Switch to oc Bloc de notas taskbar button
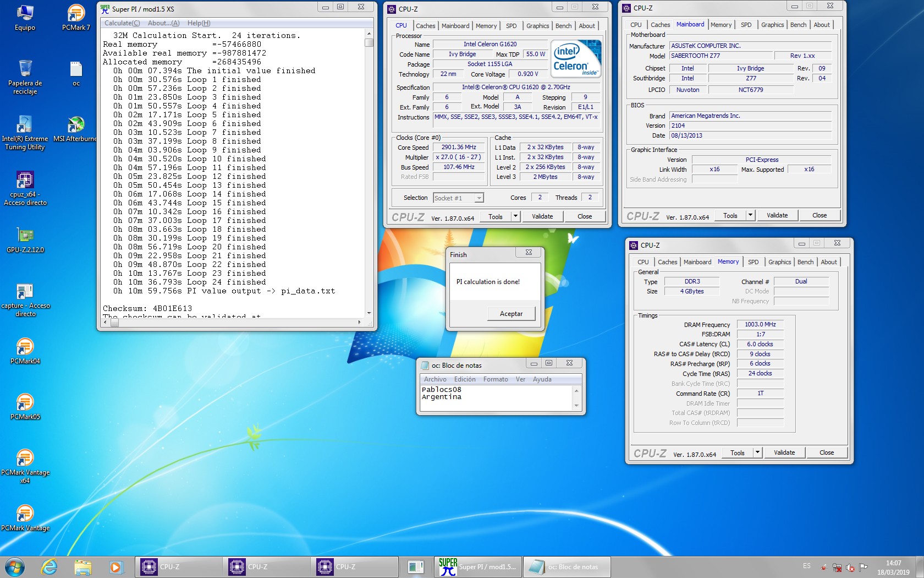This screenshot has width=924, height=578. click(x=566, y=567)
